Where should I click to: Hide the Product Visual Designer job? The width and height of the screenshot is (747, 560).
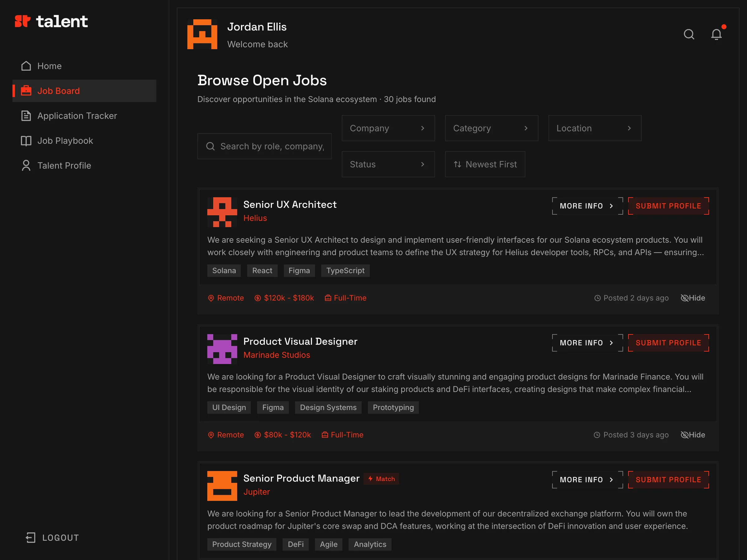point(693,435)
